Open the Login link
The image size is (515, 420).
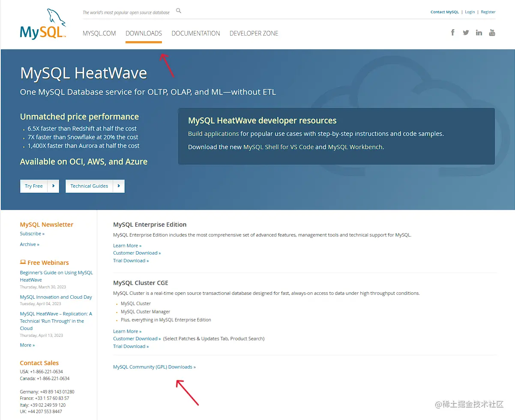tap(470, 12)
